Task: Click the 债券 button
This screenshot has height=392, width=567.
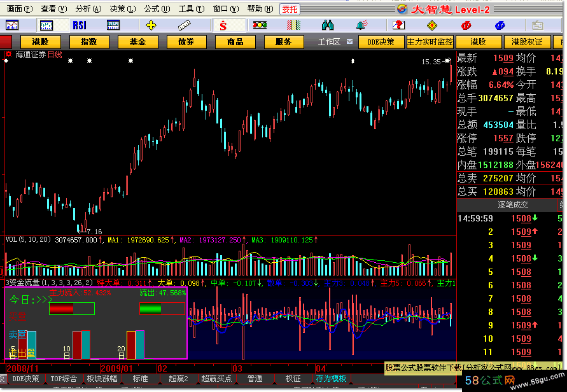Action: click(x=186, y=42)
